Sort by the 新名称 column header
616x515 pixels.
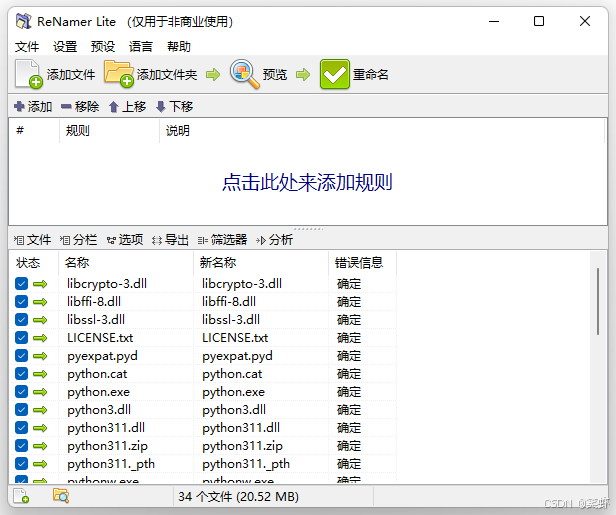pyautogui.click(x=261, y=262)
